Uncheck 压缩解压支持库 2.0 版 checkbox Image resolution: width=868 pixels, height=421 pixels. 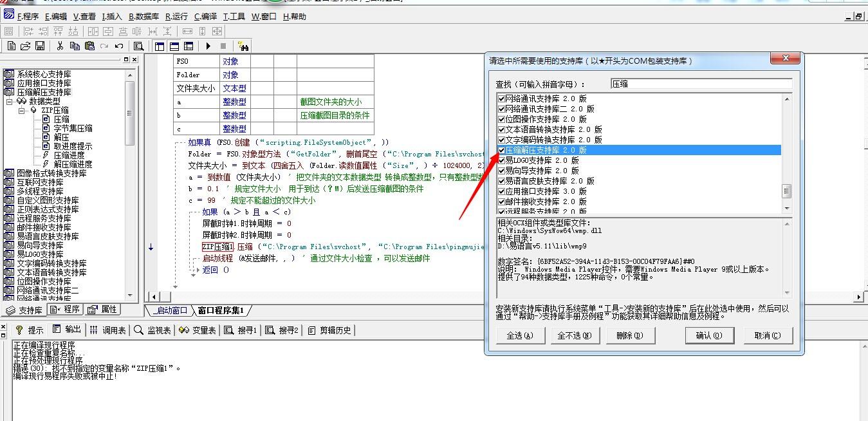tap(501, 150)
